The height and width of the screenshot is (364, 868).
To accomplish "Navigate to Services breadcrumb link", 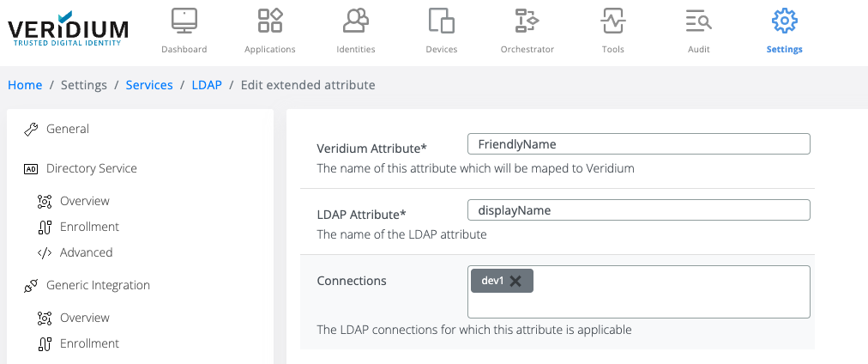I will [x=149, y=85].
